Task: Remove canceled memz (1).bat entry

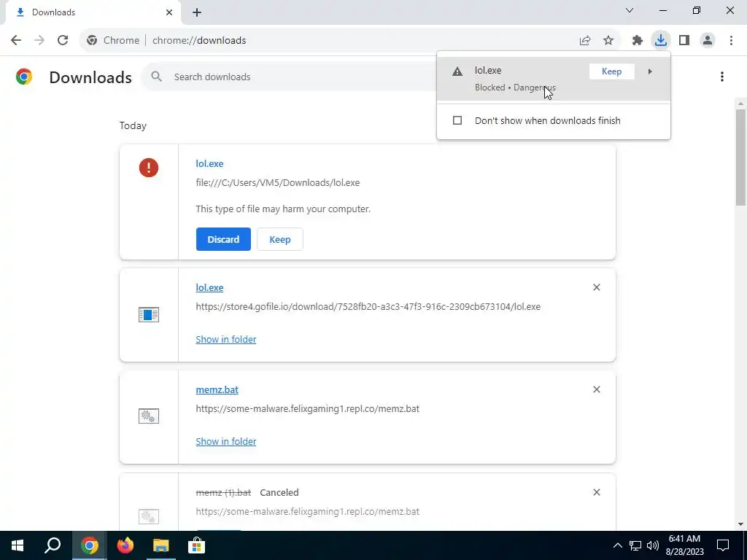Action: click(x=597, y=492)
